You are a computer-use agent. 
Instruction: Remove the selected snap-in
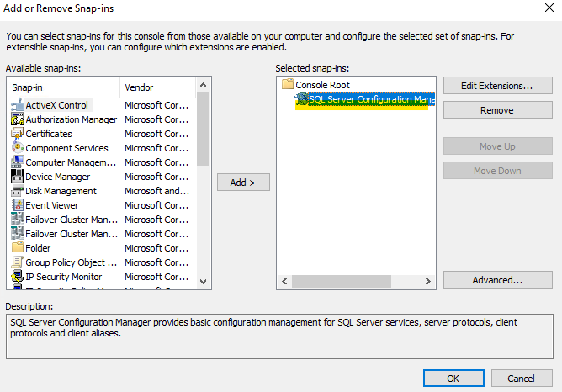tap(497, 110)
